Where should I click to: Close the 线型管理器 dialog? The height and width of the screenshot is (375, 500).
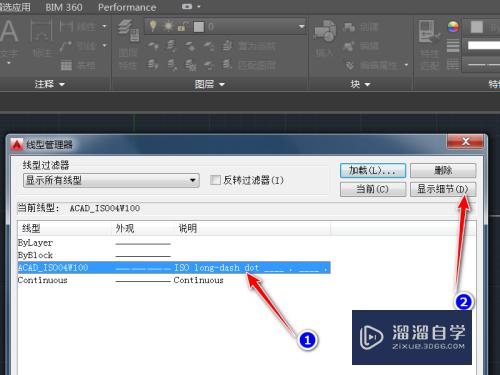pos(465,142)
